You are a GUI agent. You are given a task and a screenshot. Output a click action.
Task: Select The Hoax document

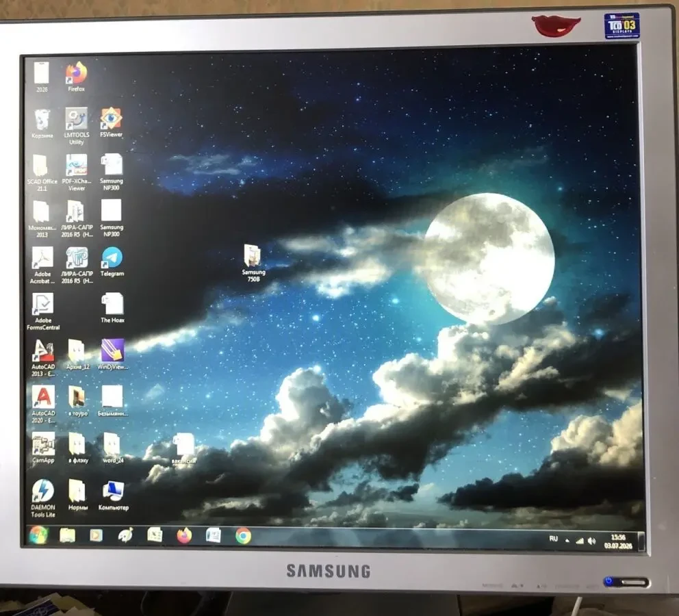tap(112, 308)
